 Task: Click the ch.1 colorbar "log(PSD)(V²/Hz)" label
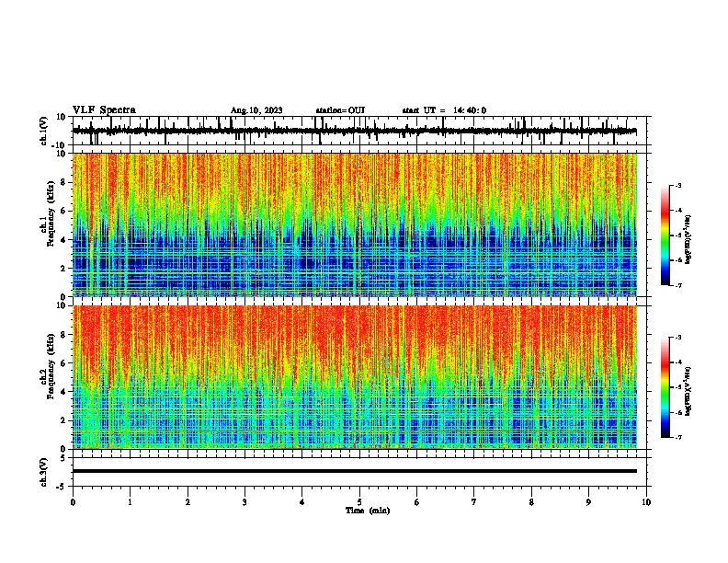click(x=688, y=240)
